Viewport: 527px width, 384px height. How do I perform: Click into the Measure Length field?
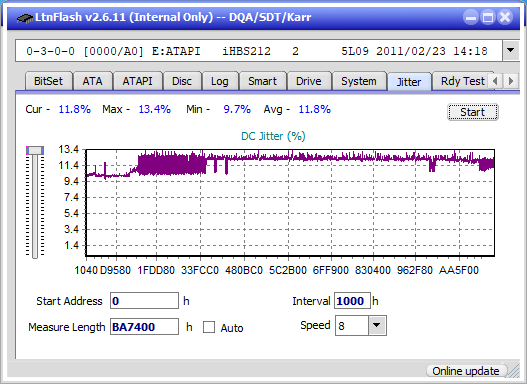coord(145,327)
